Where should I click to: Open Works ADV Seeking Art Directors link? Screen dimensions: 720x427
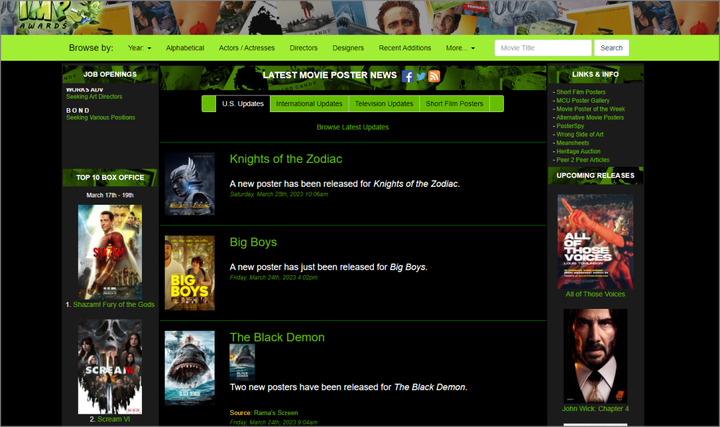click(x=94, y=97)
